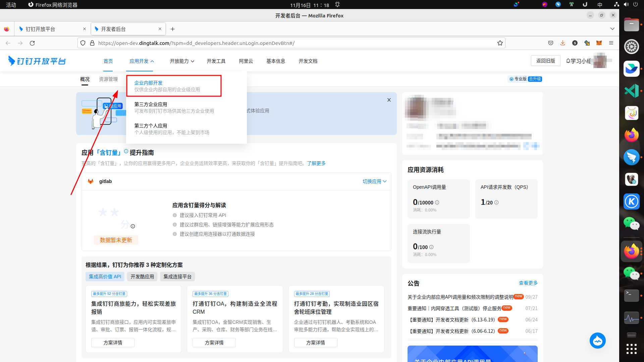Open the Files manager from the dock
Screen dimensions: 644x362
click(x=632, y=24)
